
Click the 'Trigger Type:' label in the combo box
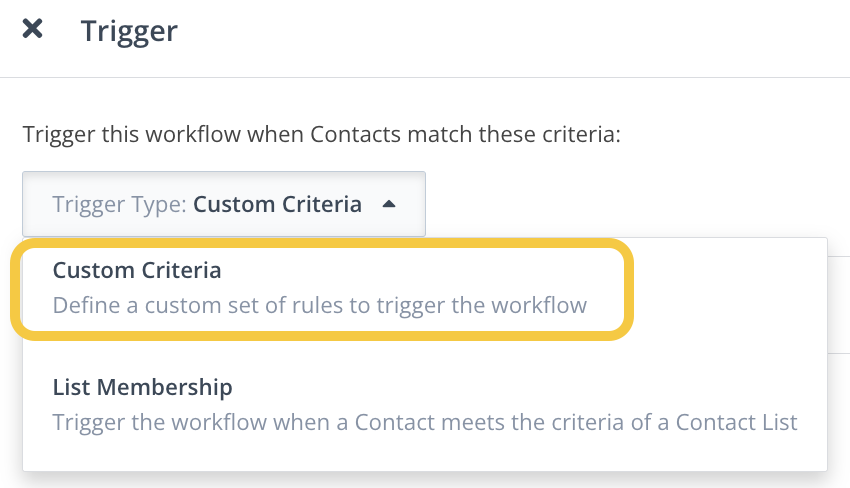tap(119, 205)
